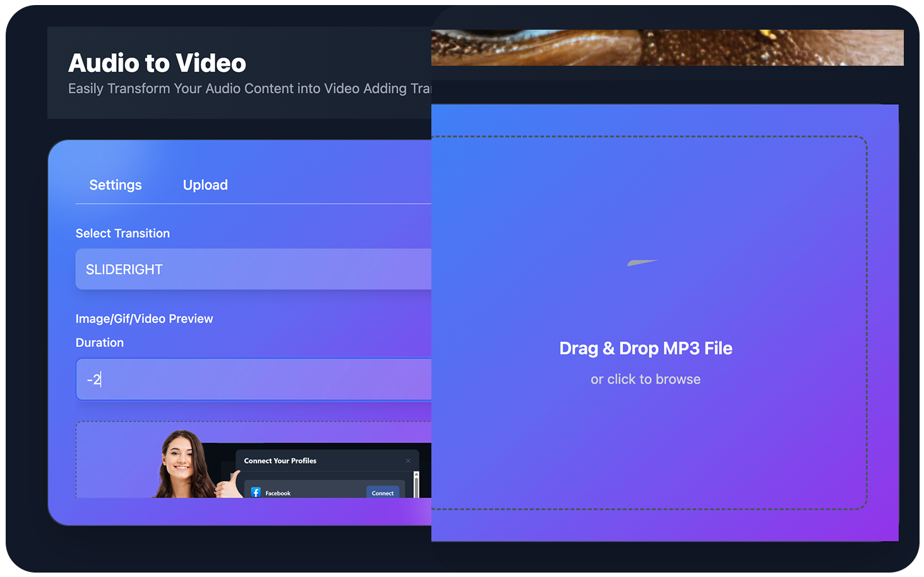This screenshot has height=577, width=924.
Task: Click the Select Transition label
Action: (123, 233)
